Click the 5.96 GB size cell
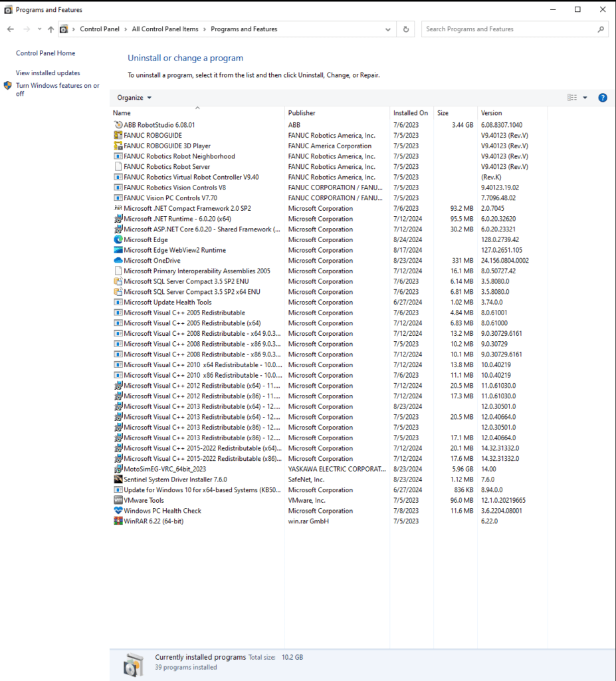Screen dimensions: 616x681 click(x=462, y=469)
